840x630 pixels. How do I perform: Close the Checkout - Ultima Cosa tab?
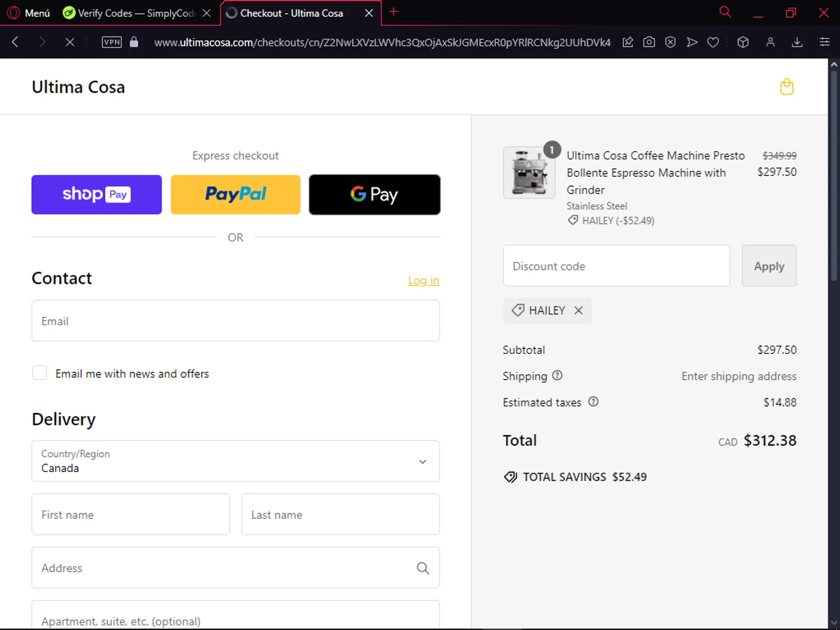369,13
